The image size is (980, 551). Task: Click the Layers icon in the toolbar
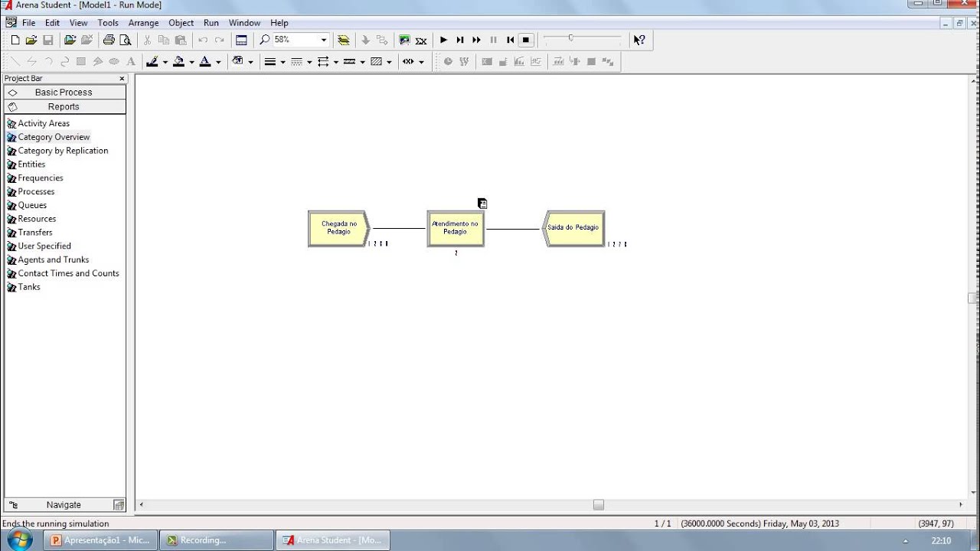344,40
